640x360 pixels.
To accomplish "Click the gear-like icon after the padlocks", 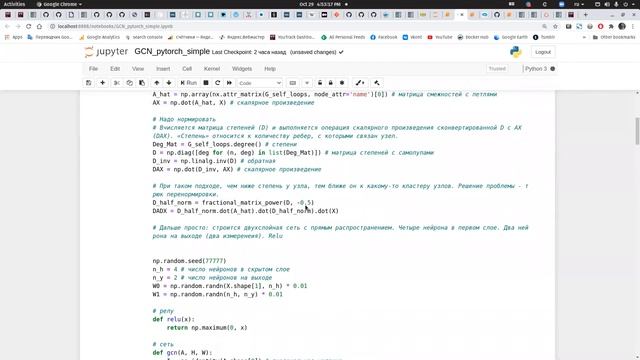I will (x=342, y=83).
